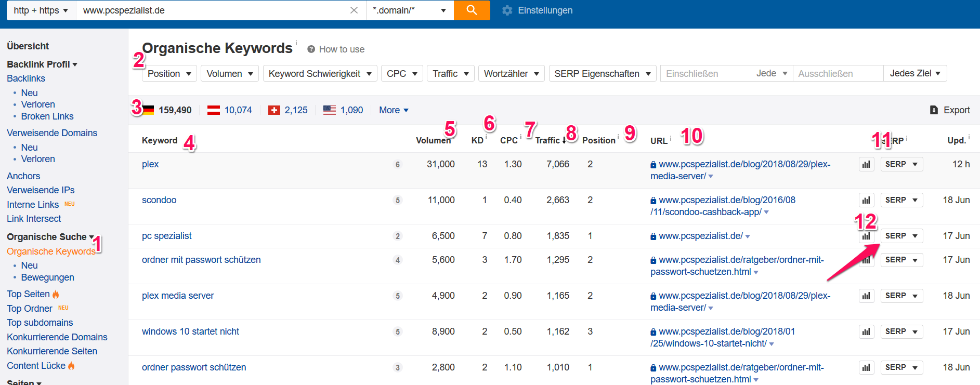Click the flame icon next to Content Lücke

pyautogui.click(x=71, y=366)
